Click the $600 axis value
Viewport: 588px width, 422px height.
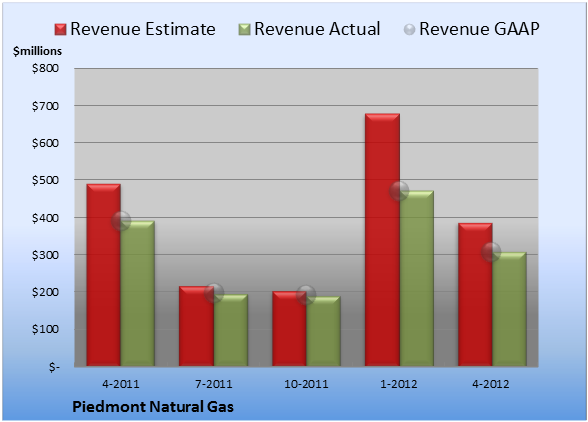(45, 143)
